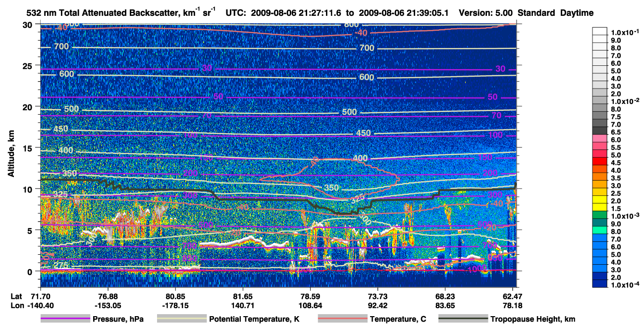Click the white '275' potential temperature contour label
644x330 pixels.
click(x=61, y=265)
